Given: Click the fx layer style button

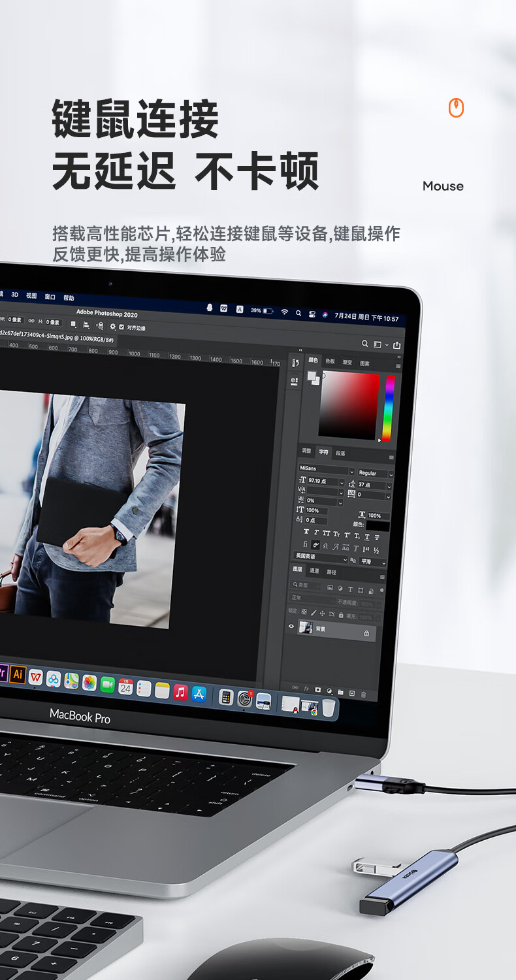Looking at the screenshot, I should point(306,688).
